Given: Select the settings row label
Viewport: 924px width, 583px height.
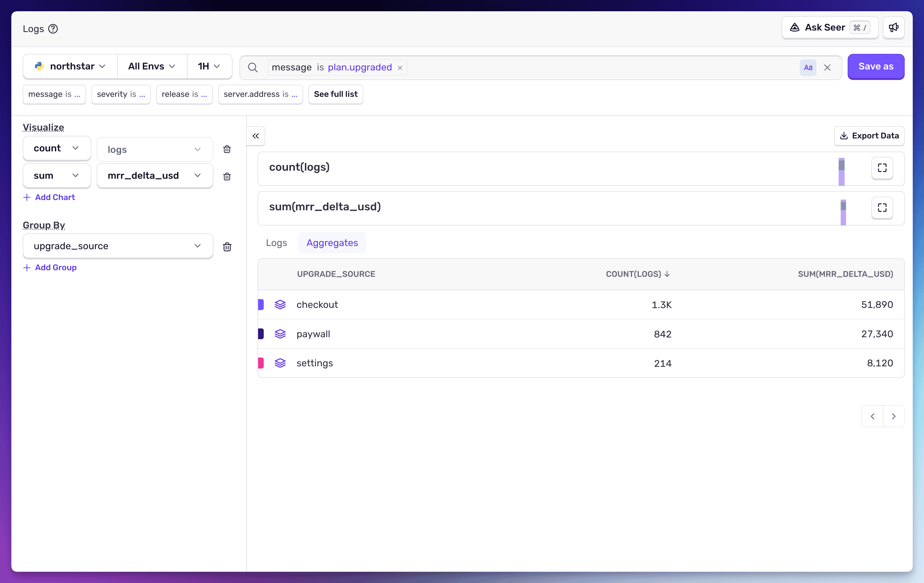Looking at the screenshot, I should pyautogui.click(x=315, y=364).
